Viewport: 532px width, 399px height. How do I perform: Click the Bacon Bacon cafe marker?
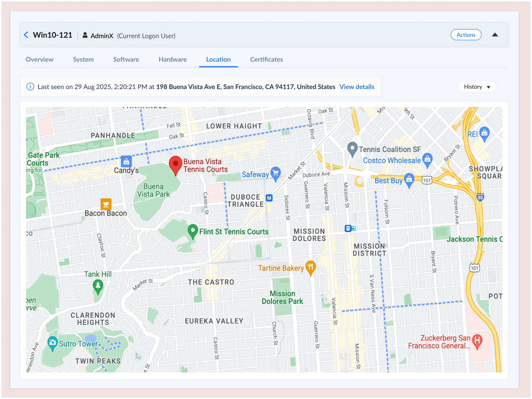pyautogui.click(x=106, y=204)
